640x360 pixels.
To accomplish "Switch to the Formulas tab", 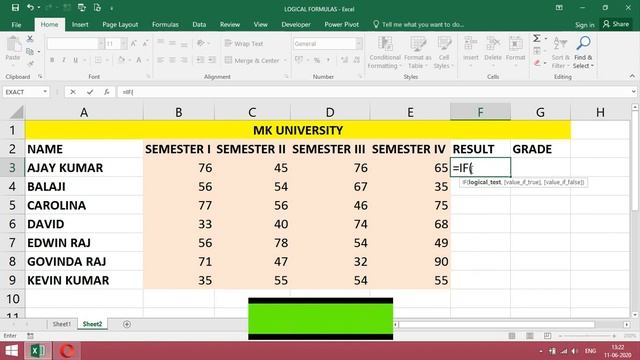I will click(165, 24).
